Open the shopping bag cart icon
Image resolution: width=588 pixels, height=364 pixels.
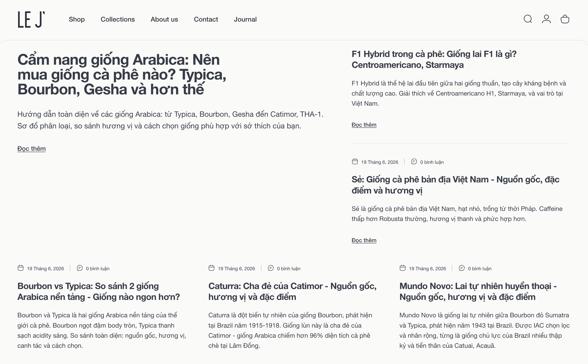tap(565, 19)
